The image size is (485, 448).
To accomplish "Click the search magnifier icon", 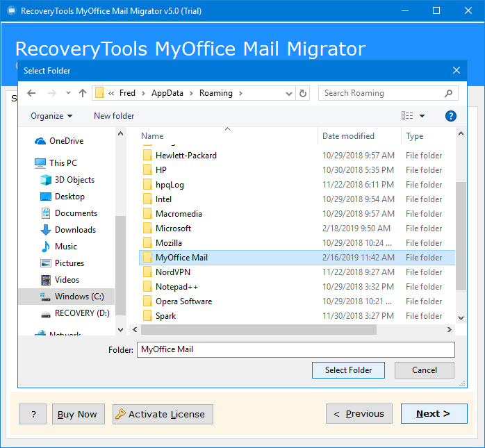I will pos(448,93).
